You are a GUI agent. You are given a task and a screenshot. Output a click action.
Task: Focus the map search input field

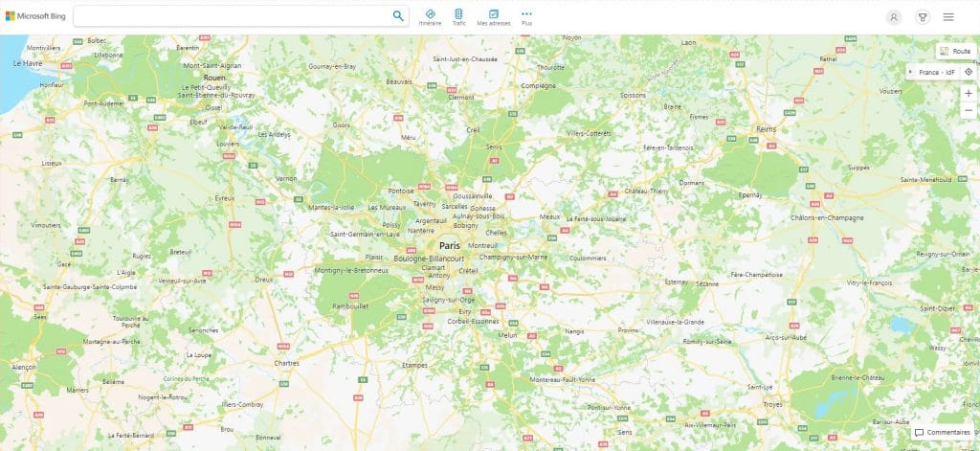pyautogui.click(x=230, y=16)
